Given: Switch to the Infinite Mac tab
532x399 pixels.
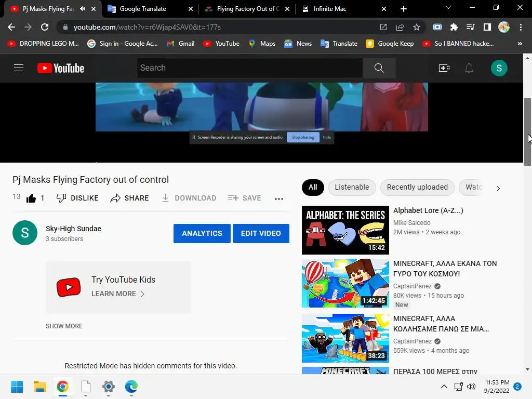Looking at the screenshot, I should (x=343, y=9).
